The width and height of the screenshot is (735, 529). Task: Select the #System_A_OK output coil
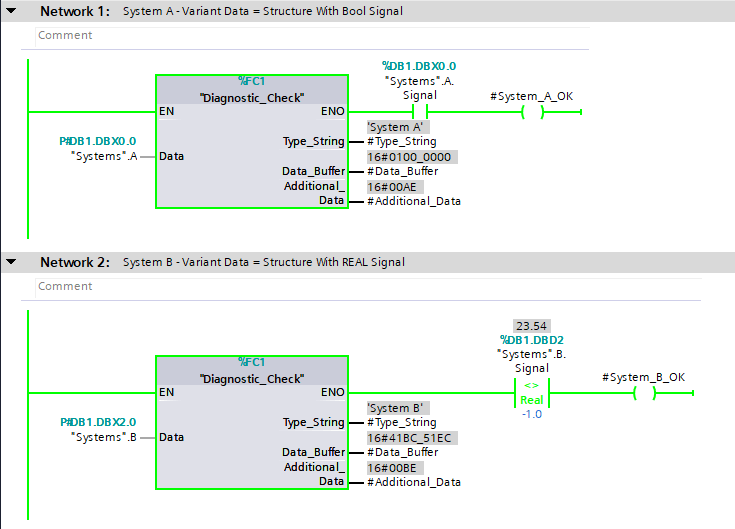[x=532, y=112]
